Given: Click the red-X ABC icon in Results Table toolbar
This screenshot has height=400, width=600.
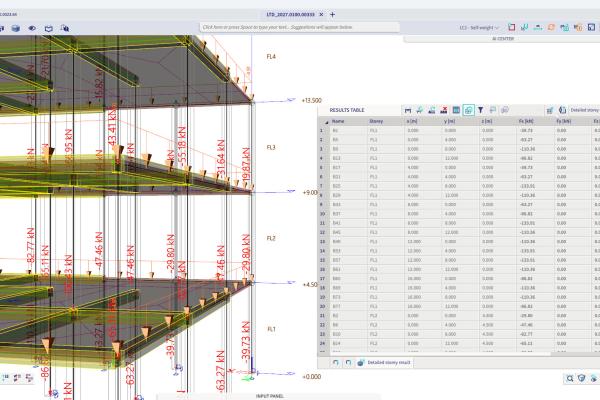Looking at the screenshot, I should pyautogui.click(x=444, y=110).
